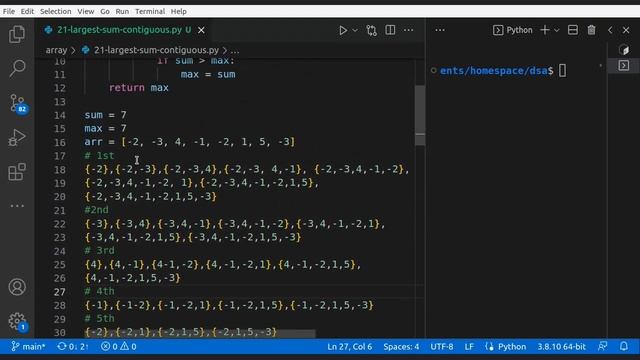640x360 pixels.
Task: Open the Search view in activity bar
Action: click(x=17, y=68)
